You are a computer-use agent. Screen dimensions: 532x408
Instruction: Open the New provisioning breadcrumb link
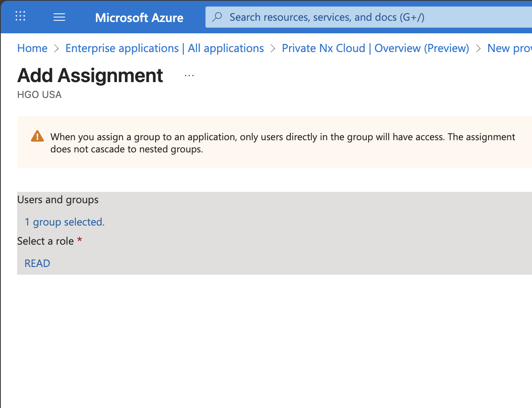click(509, 48)
